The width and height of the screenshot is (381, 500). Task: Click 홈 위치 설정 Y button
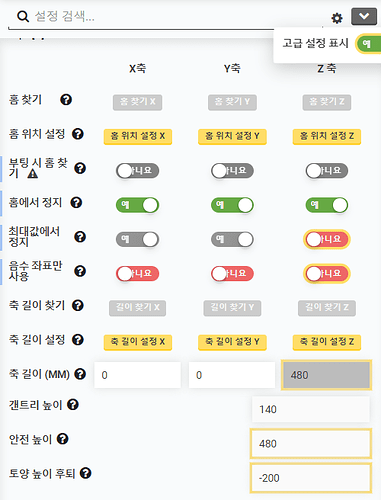(x=232, y=136)
